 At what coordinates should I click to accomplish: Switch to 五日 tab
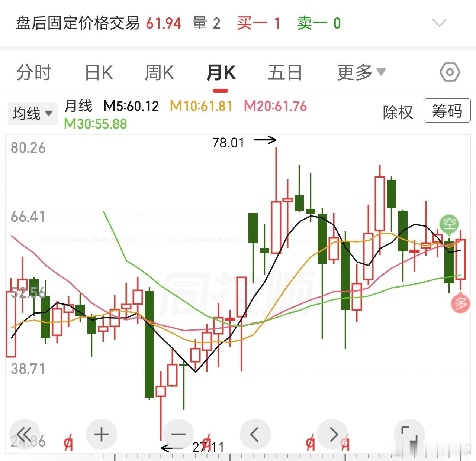[x=285, y=72]
